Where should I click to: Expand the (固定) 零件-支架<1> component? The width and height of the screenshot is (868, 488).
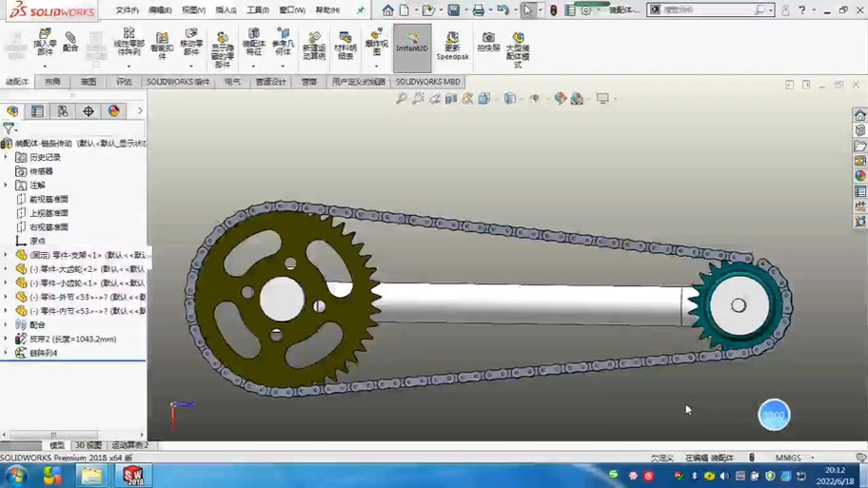(x=6, y=255)
